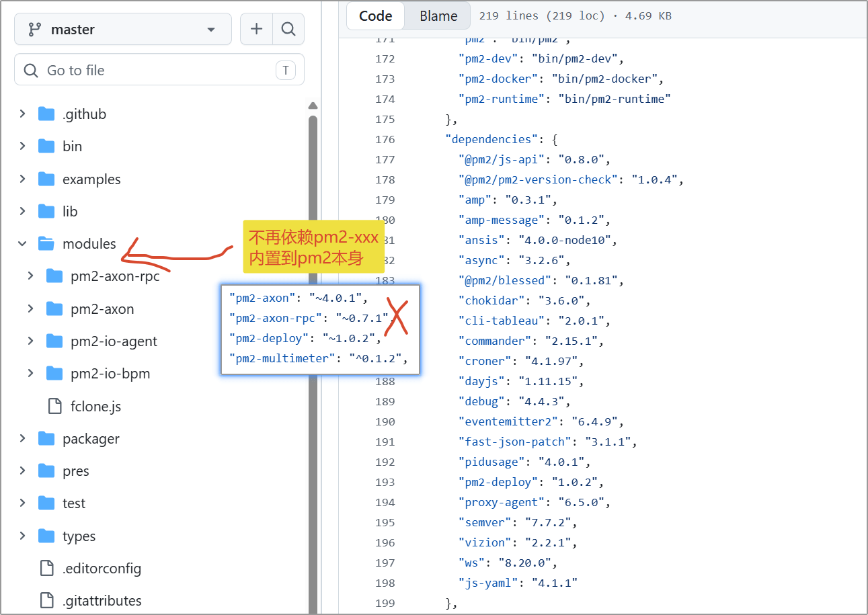Viewport: 868px width, 615px height.
Task: Click the packager folder icon
Action: point(46,438)
